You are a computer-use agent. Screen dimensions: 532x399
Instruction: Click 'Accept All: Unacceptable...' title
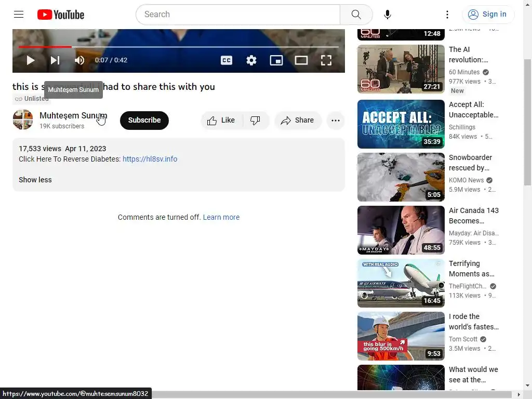[x=474, y=110]
